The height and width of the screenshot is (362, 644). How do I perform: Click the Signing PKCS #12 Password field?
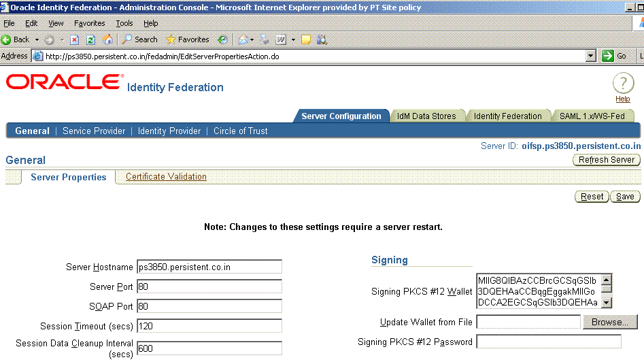pos(549,342)
